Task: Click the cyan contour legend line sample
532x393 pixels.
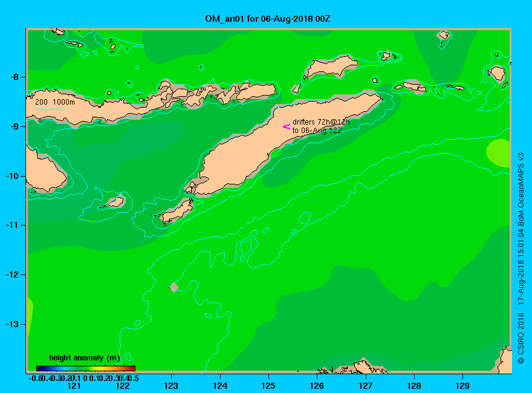Action: [x=50, y=109]
